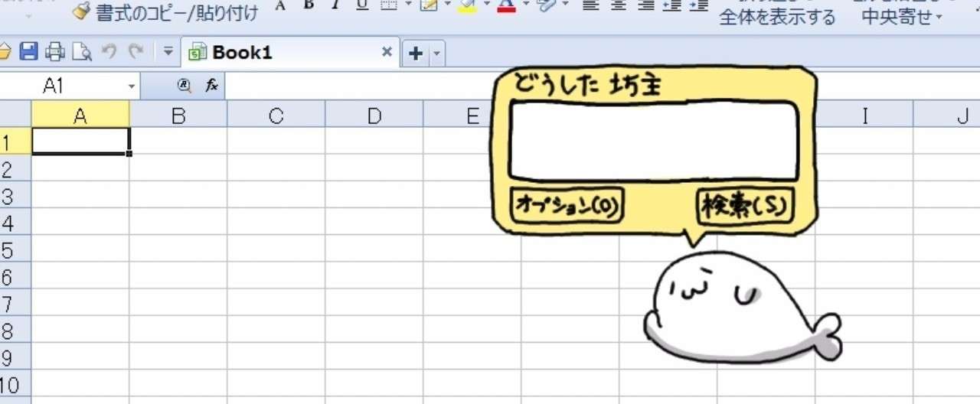Print the document via printer icon
Image resolution: width=980 pixels, height=404 pixels.
[55, 52]
